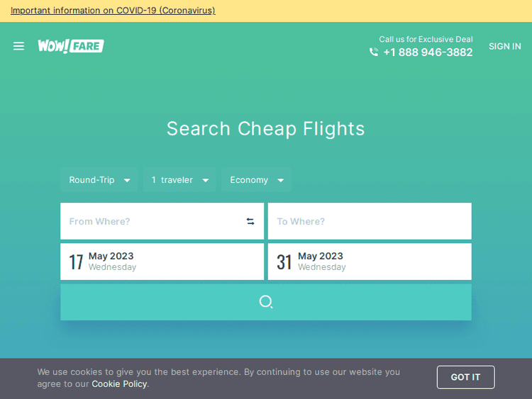
Task: Click the SIGN IN link
Action: 504,46
